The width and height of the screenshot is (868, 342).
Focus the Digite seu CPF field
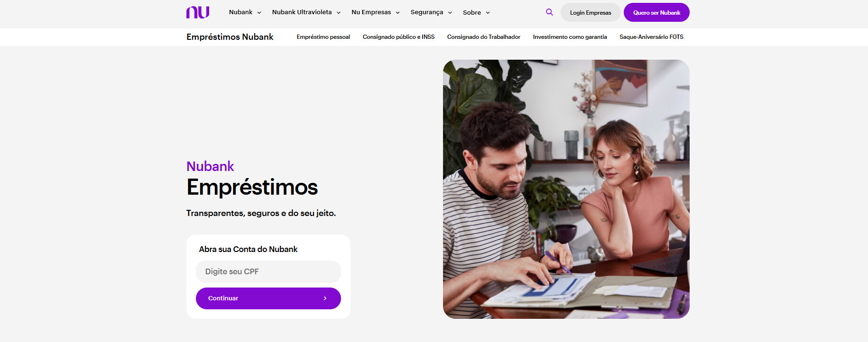[x=268, y=271]
